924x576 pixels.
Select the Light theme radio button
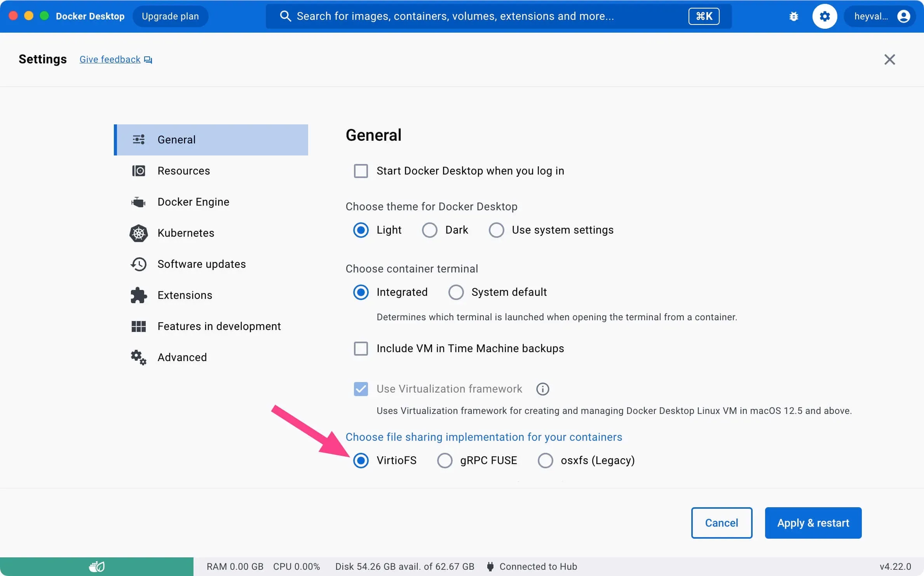point(361,230)
